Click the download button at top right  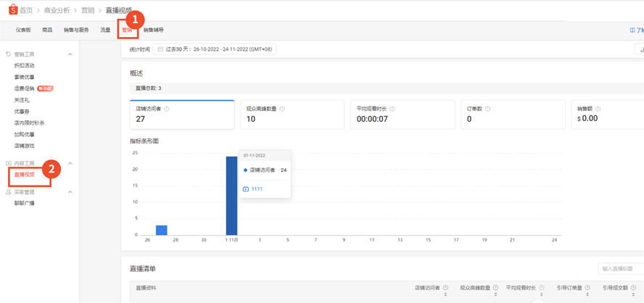tap(640, 49)
